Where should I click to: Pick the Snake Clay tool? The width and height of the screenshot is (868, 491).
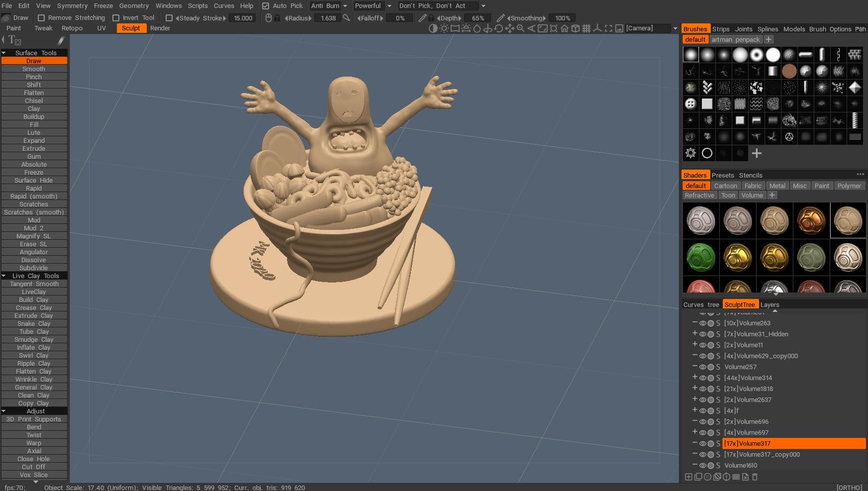[x=34, y=323]
